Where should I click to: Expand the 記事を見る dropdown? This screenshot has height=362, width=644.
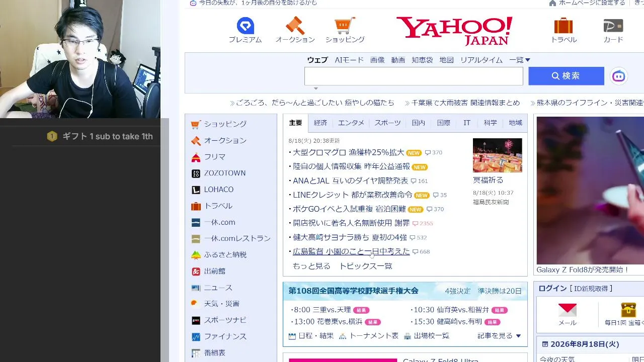(499, 336)
